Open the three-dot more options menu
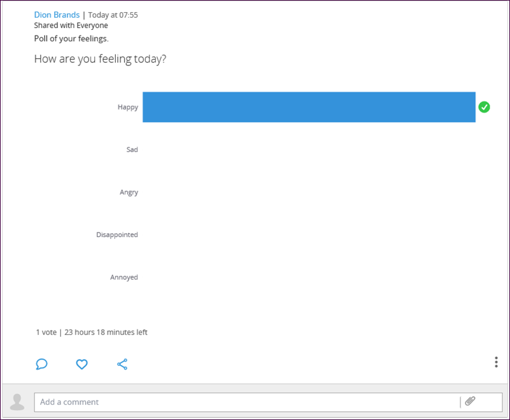This screenshot has width=510, height=420. coord(496,362)
